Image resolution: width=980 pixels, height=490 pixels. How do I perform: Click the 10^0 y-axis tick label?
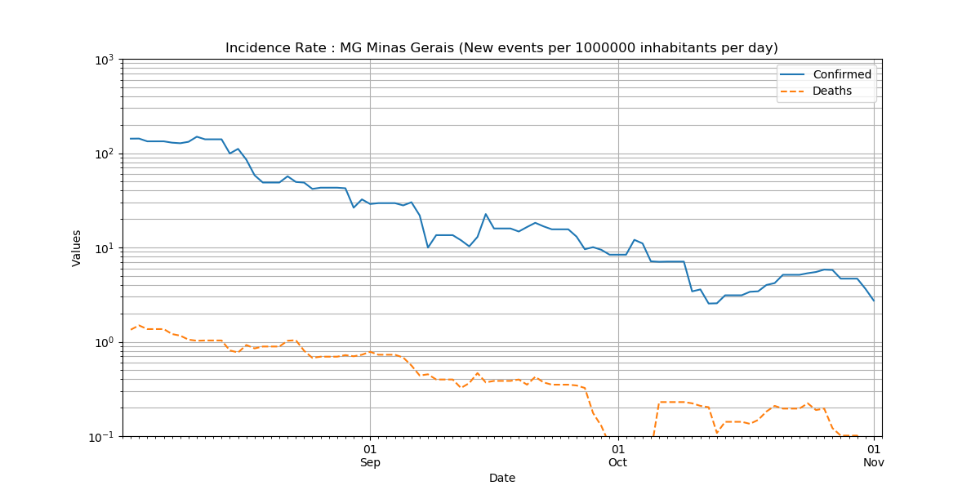tap(106, 342)
